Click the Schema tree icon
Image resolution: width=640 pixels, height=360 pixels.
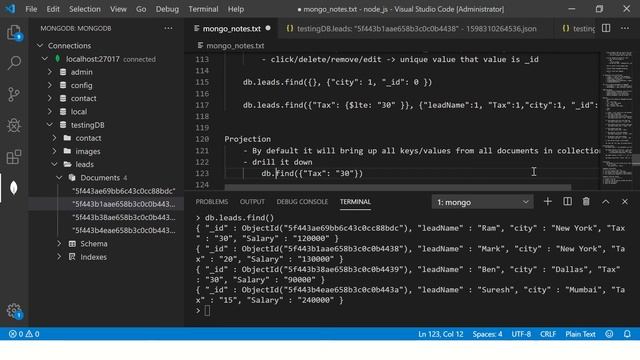(72, 244)
